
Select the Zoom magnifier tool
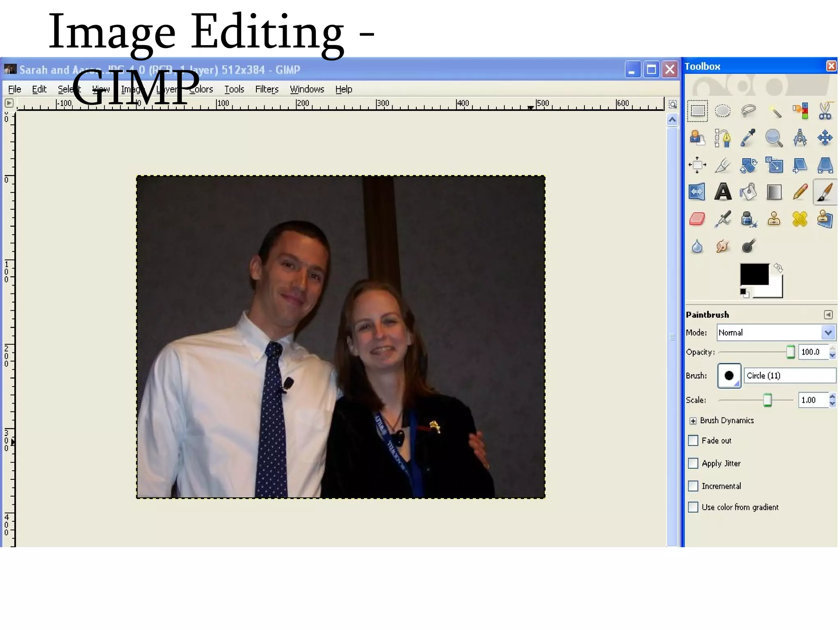[x=774, y=138]
